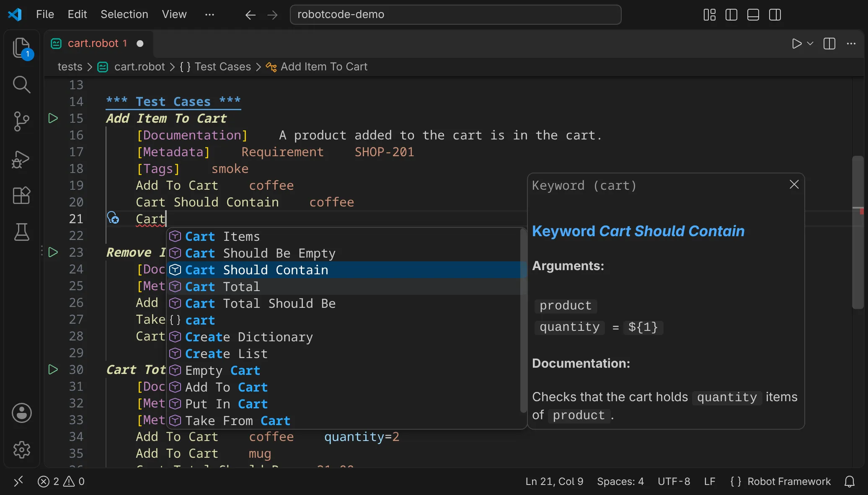Screen dimensions: 868x495
Task: Open the run options dropdown arrow
Action: (810, 44)
